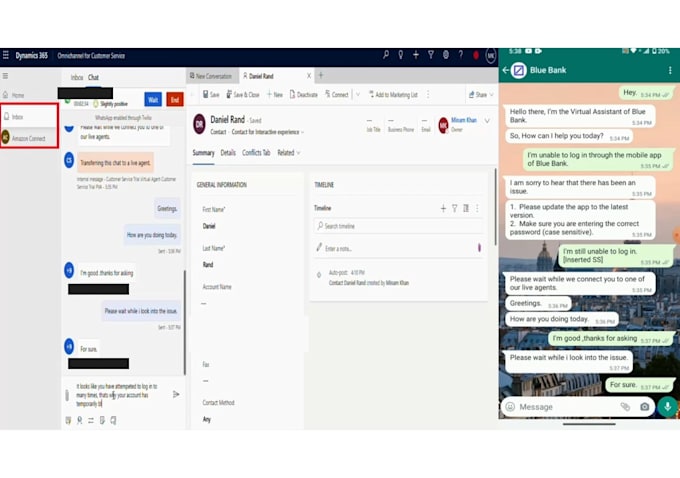Open emoji picker in WhatsApp message bar

click(x=510, y=407)
